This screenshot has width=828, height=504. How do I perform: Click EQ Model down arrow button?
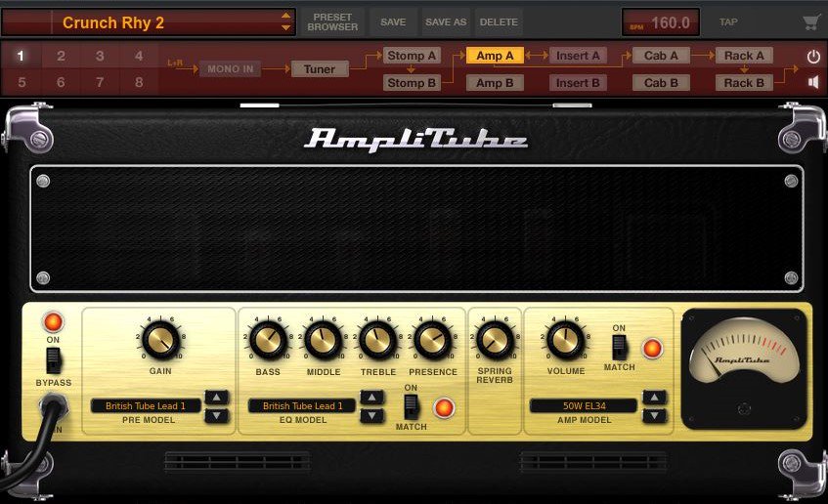[372, 416]
